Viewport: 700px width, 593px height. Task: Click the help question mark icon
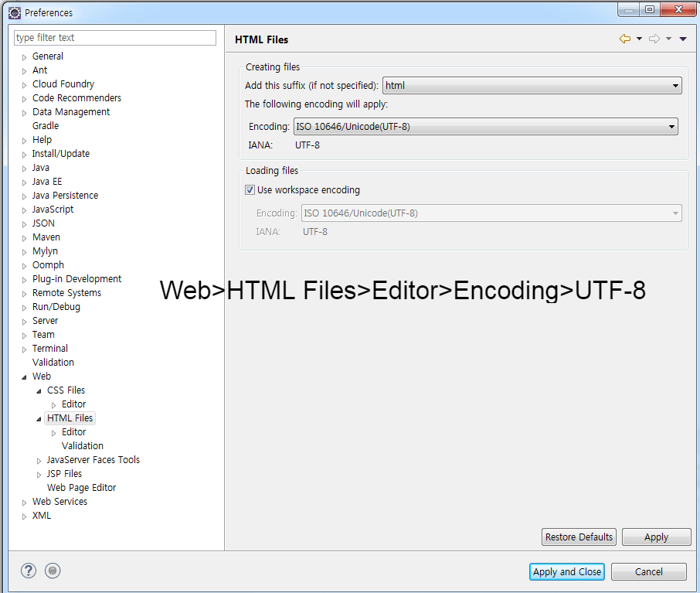(x=29, y=571)
